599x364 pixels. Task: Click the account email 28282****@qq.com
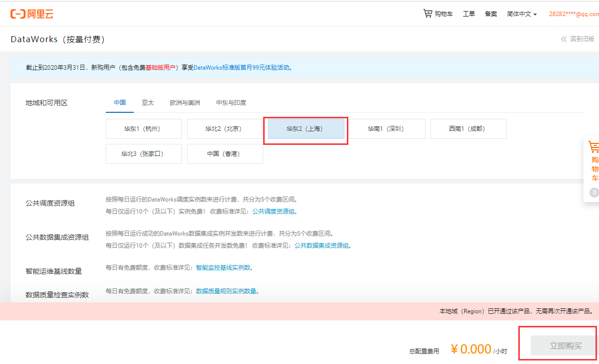(574, 14)
